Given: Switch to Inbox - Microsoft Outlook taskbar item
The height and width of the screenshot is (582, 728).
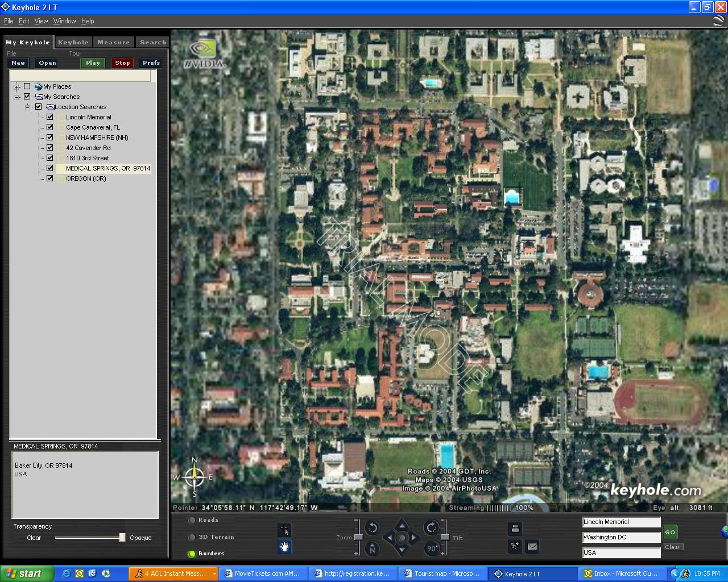Looking at the screenshot, I should point(621,573).
